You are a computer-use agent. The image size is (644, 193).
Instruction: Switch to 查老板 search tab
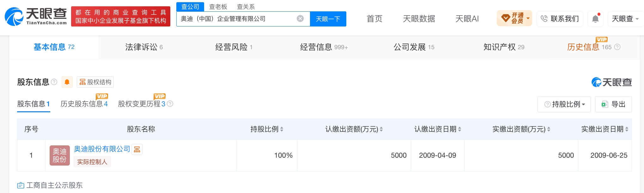coord(218,7)
